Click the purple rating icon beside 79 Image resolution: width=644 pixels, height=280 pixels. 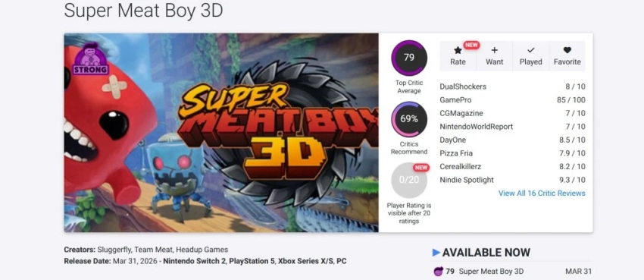click(438, 272)
